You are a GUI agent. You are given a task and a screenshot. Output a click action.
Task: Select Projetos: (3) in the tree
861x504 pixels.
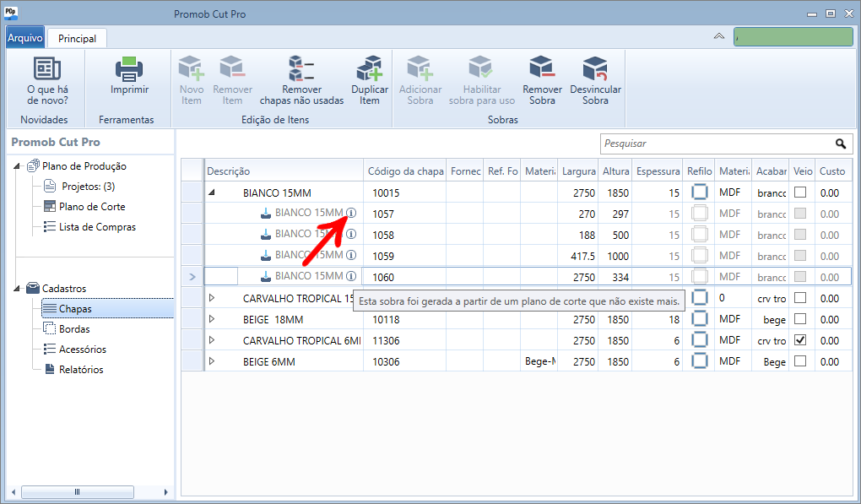pos(89,186)
